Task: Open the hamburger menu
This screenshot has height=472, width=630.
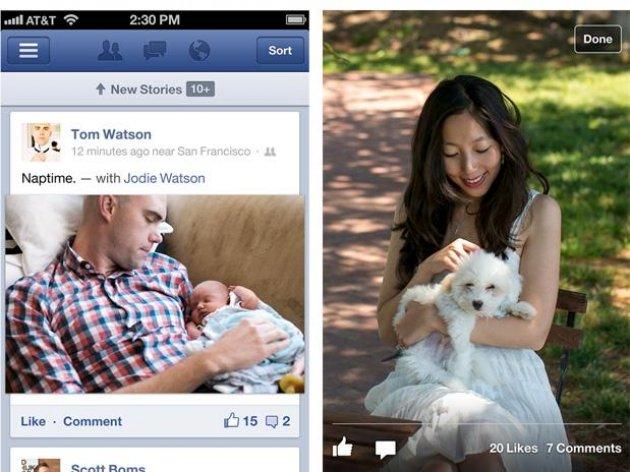Action: pos(29,51)
